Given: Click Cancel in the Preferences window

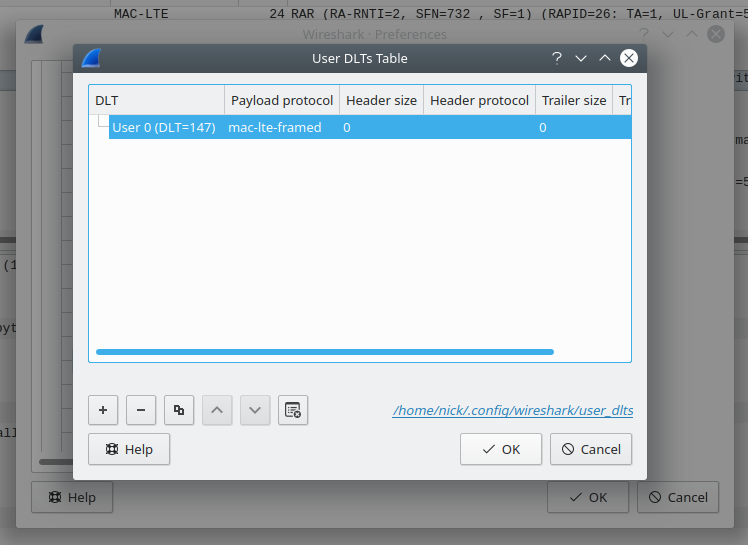Looking at the screenshot, I should (678, 497).
